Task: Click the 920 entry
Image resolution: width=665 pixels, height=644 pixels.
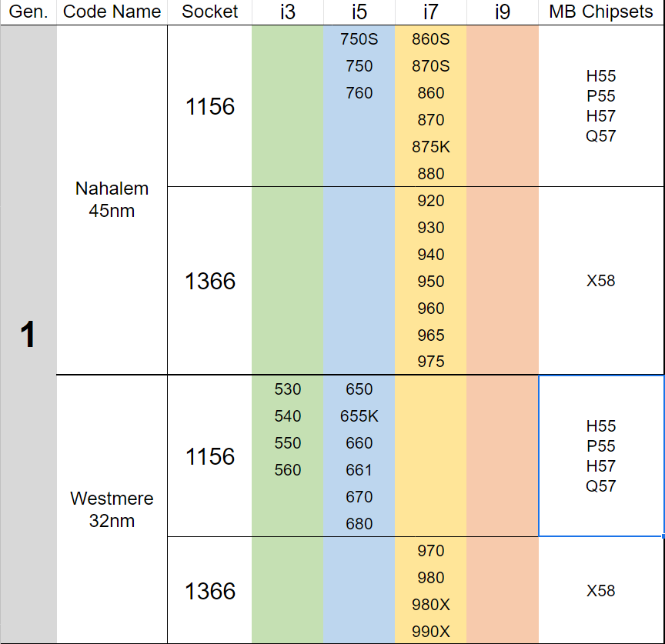Action: click(431, 201)
